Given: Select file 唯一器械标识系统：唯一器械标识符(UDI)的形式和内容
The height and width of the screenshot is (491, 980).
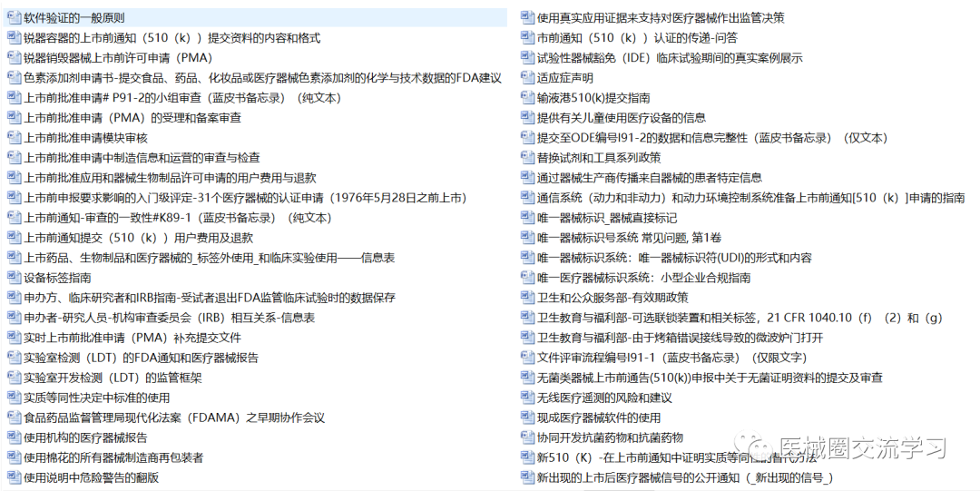Looking at the screenshot, I should pos(675,259).
